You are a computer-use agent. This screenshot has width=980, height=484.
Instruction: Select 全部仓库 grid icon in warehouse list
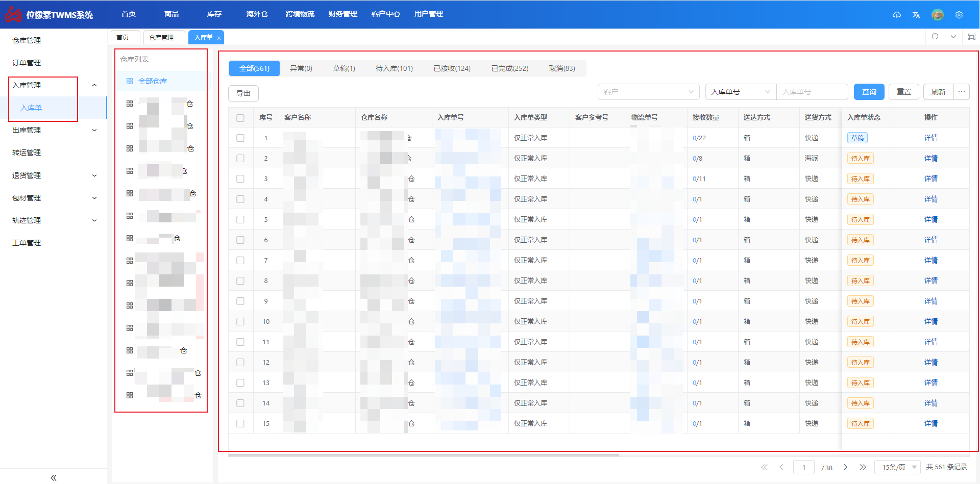pyautogui.click(x=130, y=81)
